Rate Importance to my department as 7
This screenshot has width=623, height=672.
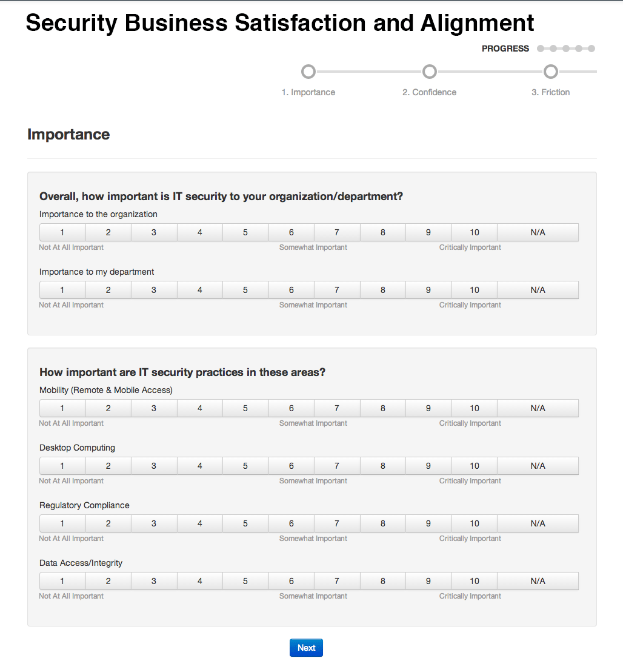tap(337, 290)
